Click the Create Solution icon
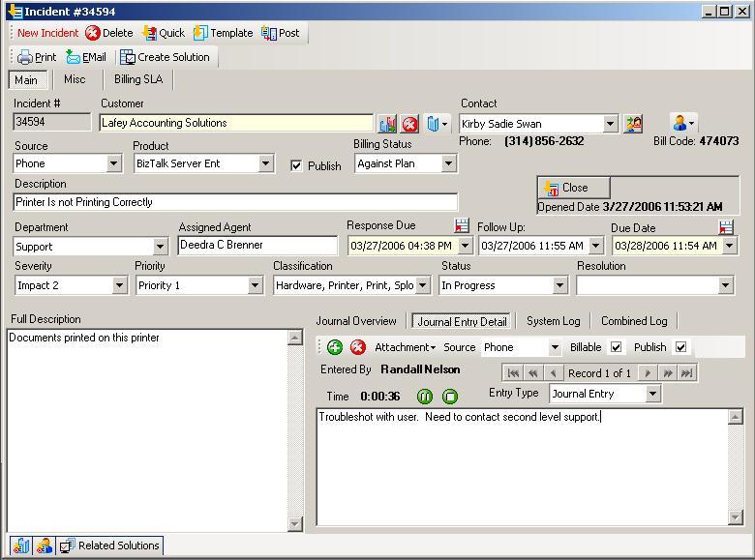Screen dimensions: 755x560 (x=128, y=57)
